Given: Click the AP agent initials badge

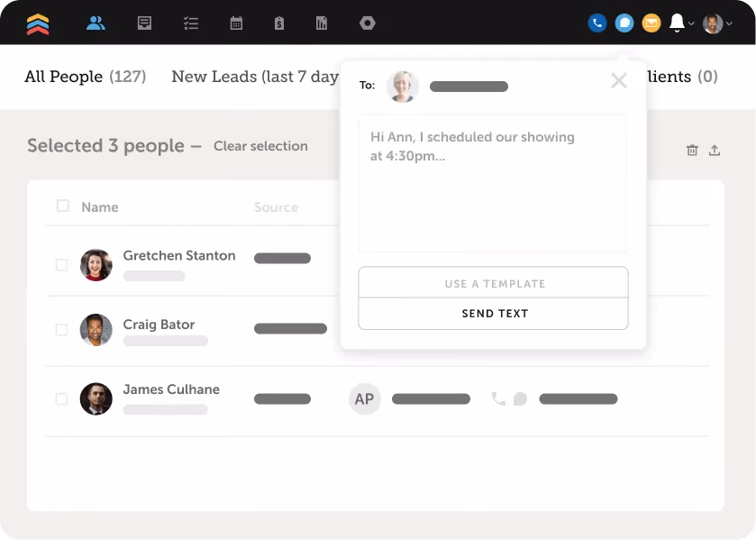Looking at the screenshot, I should (x=365, y=399).
